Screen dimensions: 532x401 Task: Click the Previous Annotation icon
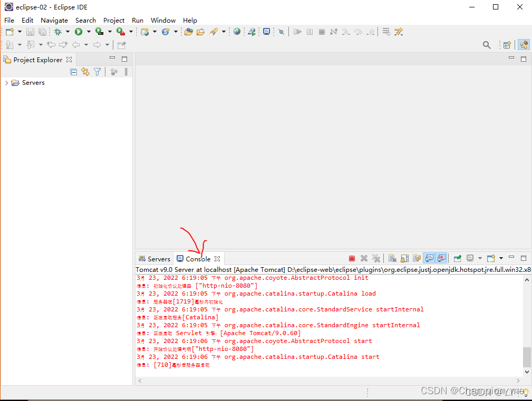coord(31,45)
